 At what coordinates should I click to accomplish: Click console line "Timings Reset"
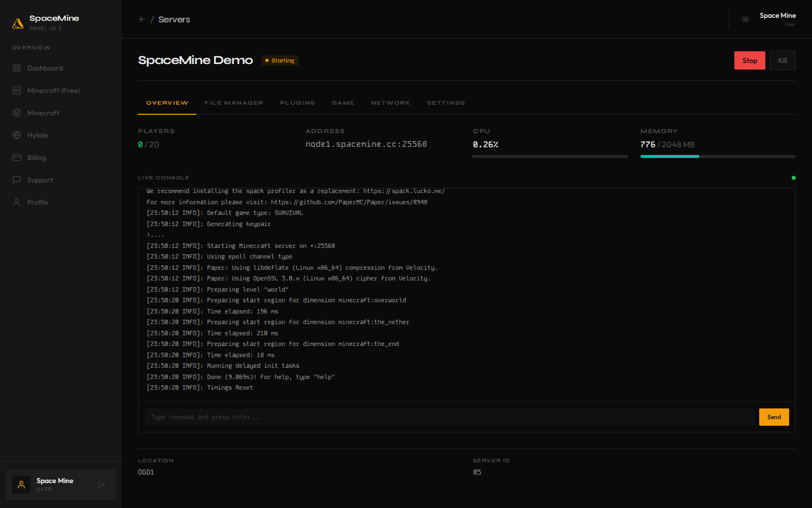coord(200,388)
